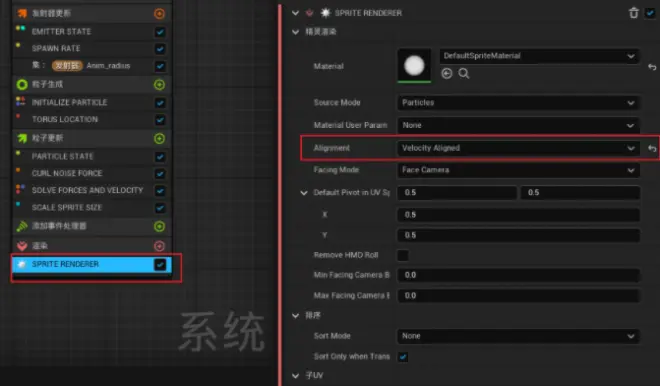Open the Sort Mode dropdown
Viewport: 660px width, 386px height.
tap(518, 336)
